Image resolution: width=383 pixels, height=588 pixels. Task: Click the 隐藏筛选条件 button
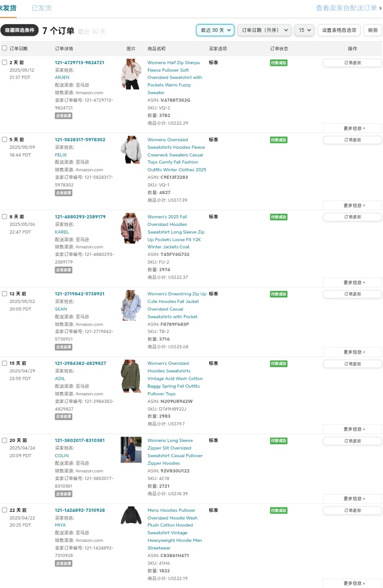[x=19, y=29]
